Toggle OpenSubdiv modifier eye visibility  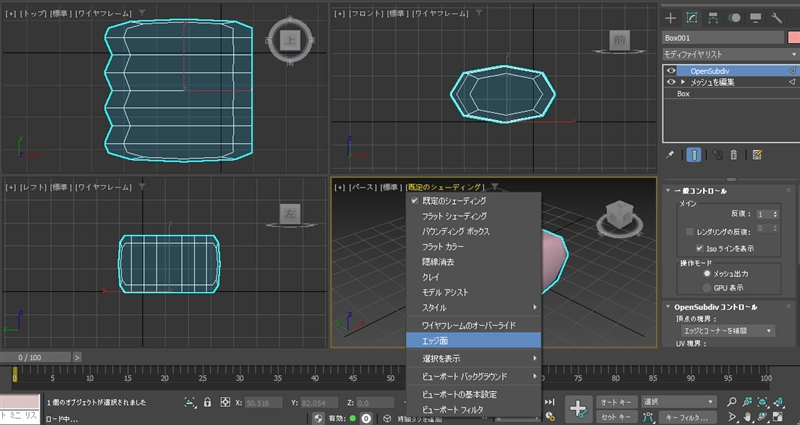click(671, 71)
